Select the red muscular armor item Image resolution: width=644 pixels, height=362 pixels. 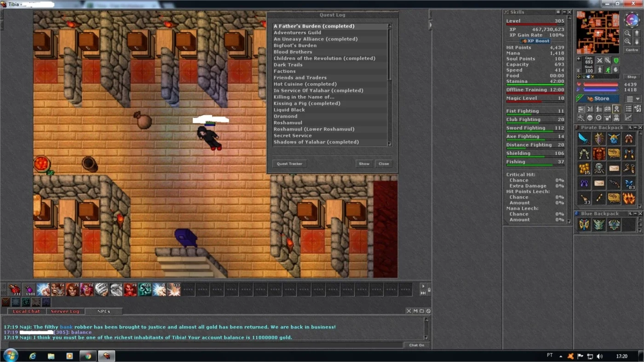point(599,154)
